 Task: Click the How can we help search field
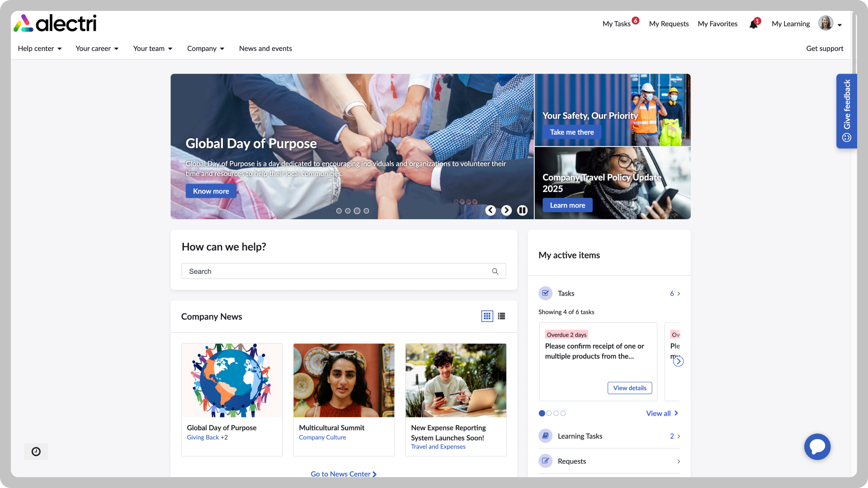[x=344, y=271]
